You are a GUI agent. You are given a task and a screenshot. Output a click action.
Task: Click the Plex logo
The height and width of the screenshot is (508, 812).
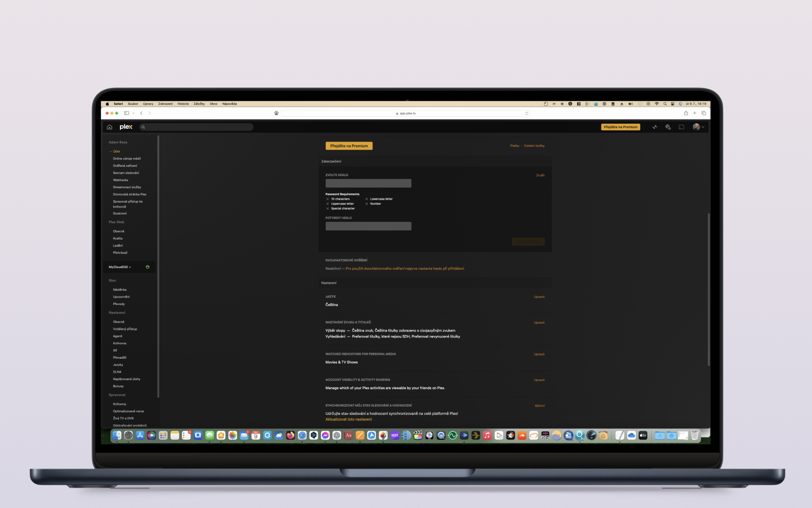click(126, 127)
